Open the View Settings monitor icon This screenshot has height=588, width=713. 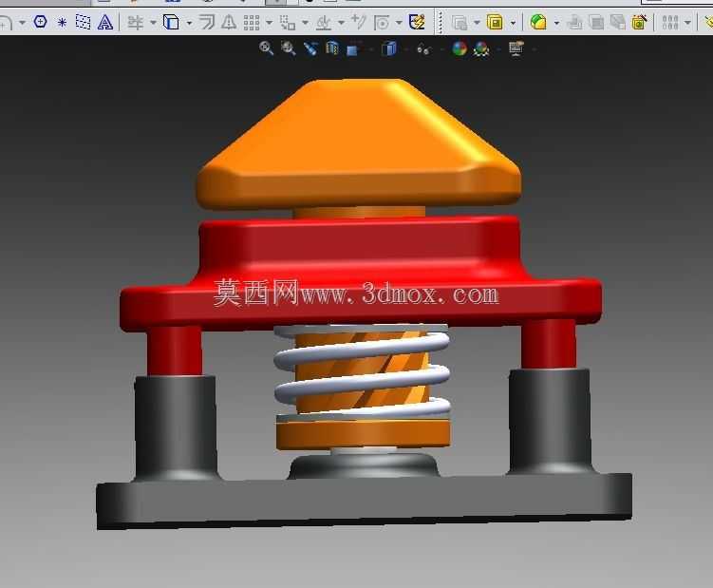(x=516, y=47)
